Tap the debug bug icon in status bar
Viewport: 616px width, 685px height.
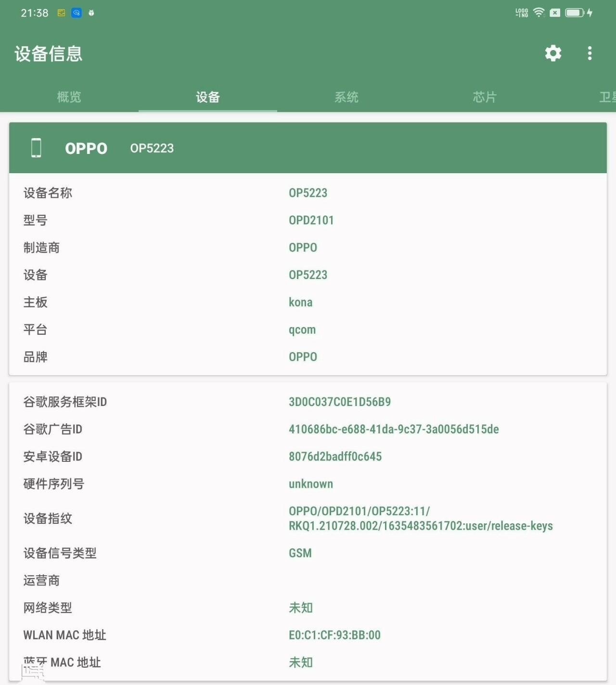(91, 13)
